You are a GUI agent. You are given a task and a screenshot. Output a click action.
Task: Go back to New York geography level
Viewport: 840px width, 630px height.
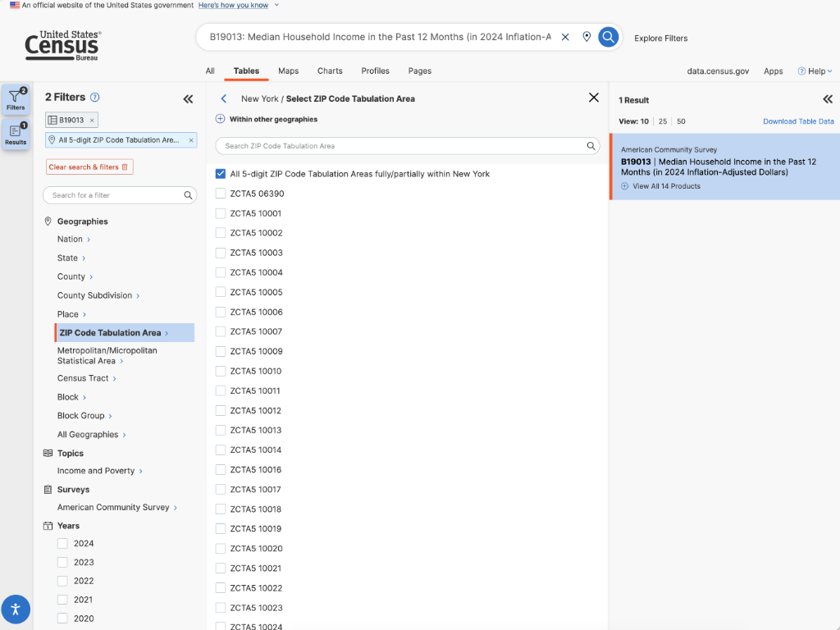click(x=224, y=98)
